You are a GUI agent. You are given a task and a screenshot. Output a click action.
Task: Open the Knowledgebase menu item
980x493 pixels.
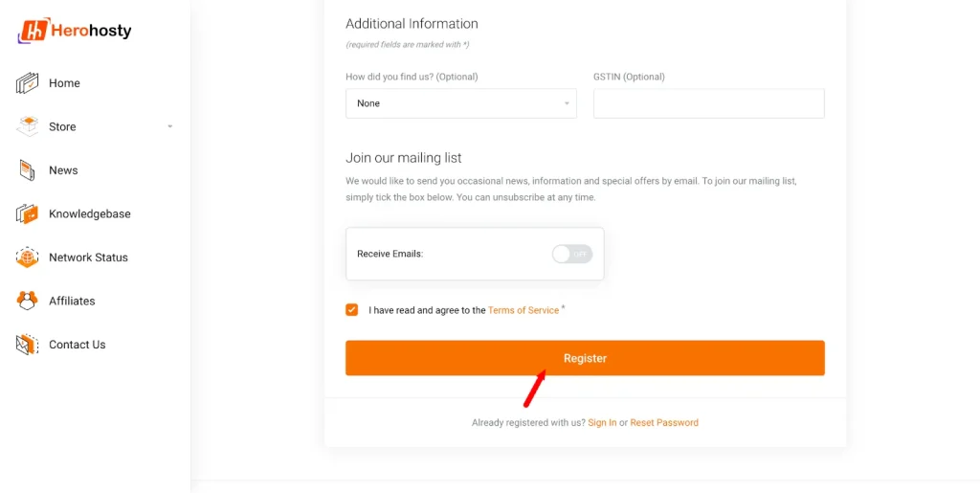point(90,213)
